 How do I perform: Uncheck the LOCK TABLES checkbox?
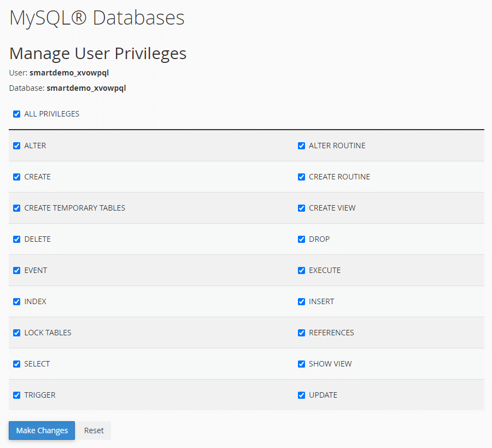tap(16, 333)
